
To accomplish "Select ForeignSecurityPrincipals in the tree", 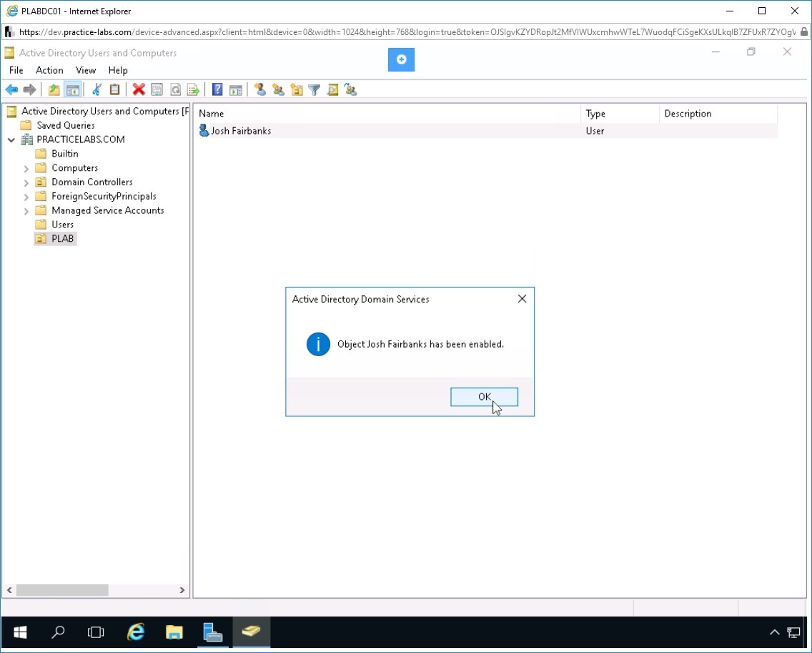I will (104, 196).
